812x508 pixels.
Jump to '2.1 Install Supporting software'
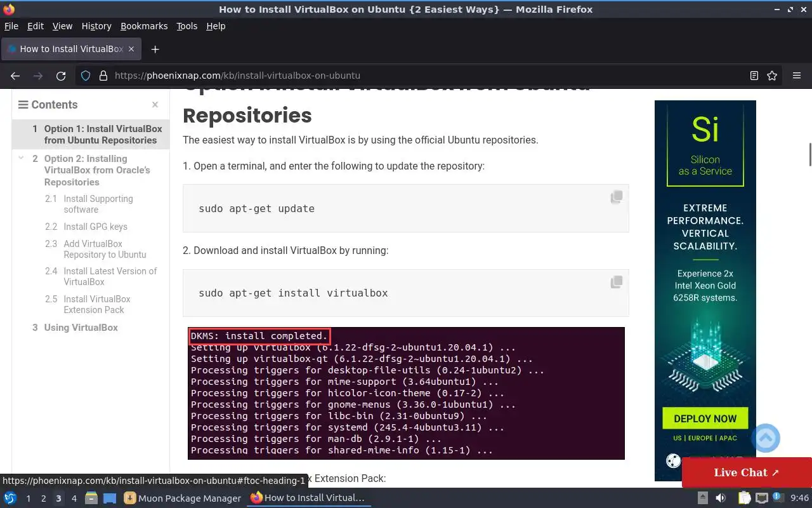coord(98,204)
